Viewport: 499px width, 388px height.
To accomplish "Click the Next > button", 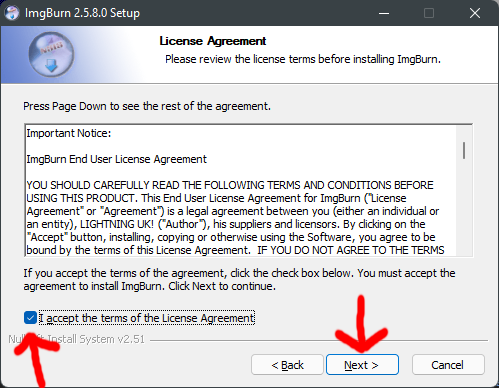I will click(362, 365).
